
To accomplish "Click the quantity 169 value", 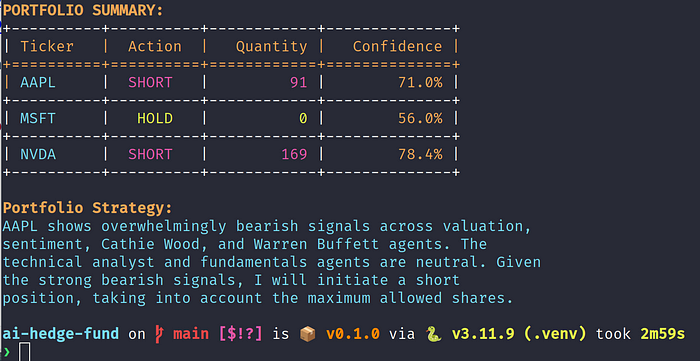I will pos(294,154).
